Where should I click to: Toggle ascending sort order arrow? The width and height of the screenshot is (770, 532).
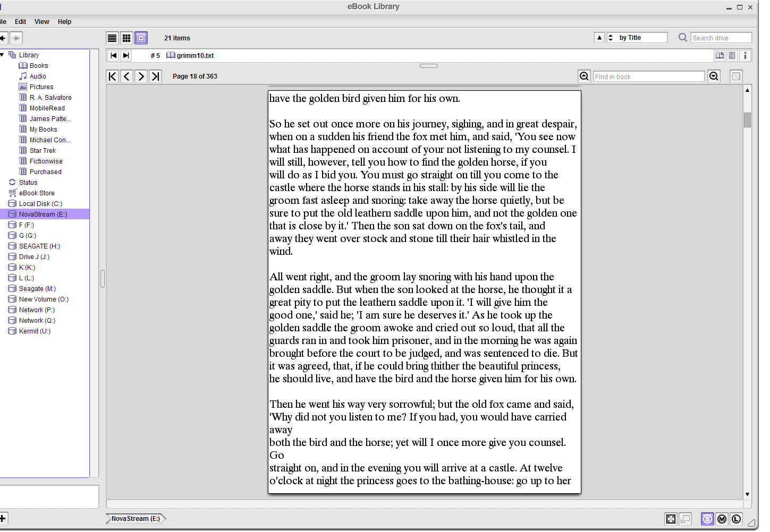coord(599,37)
